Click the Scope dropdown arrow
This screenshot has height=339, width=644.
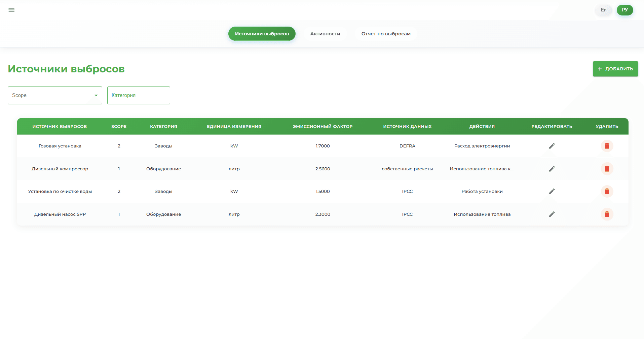click(x=96, y=95)
